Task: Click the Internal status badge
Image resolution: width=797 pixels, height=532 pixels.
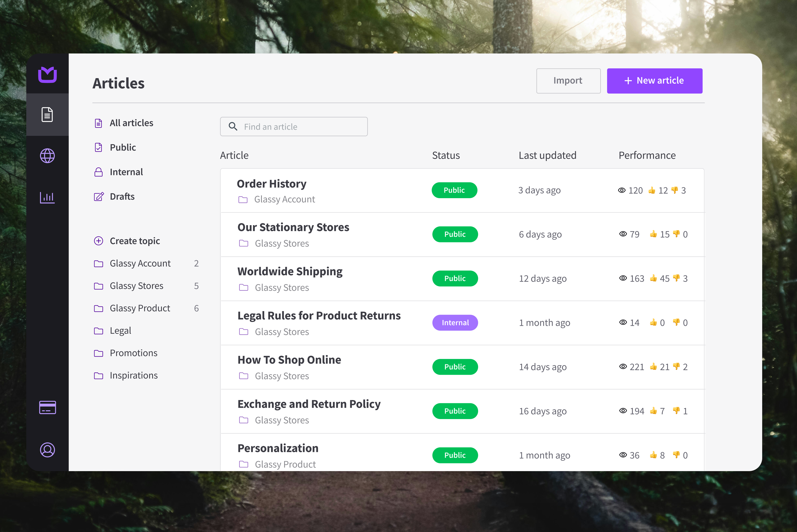Action: (x=455, y=323)
